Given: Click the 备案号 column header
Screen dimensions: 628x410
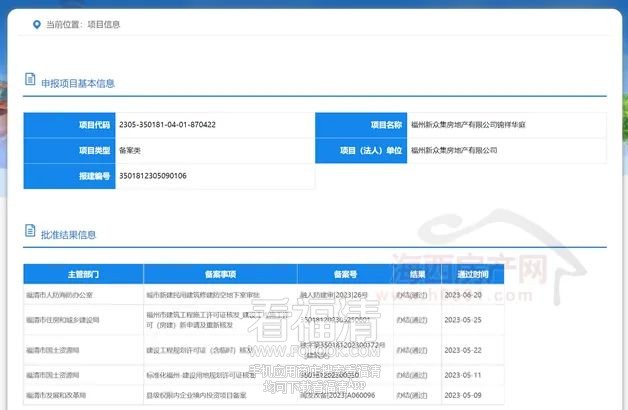Looking at the screenshot, I should (x=345, y=273).
